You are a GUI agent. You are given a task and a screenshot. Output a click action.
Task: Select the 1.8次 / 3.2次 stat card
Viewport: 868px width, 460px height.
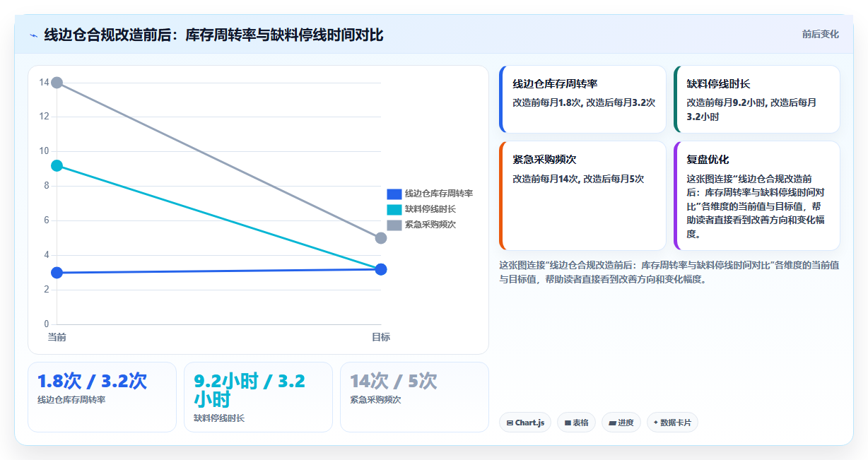click(102, 396)
